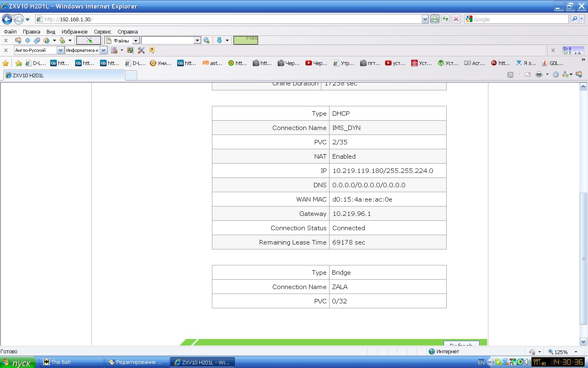
Task: Open the Сервис menu
Action: (102, 31)
